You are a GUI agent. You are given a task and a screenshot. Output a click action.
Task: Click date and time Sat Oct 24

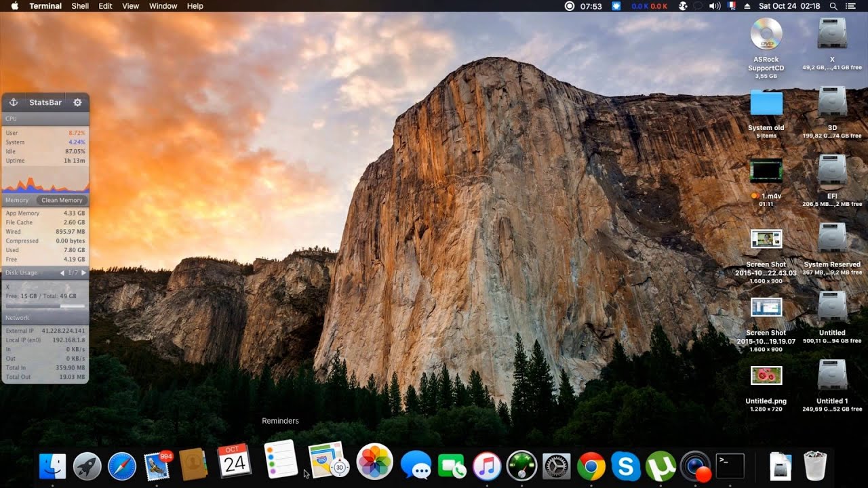(790, 5)
